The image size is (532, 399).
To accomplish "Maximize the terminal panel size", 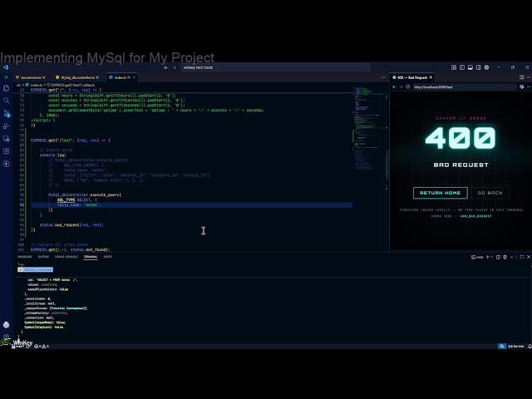I will 522,257.
